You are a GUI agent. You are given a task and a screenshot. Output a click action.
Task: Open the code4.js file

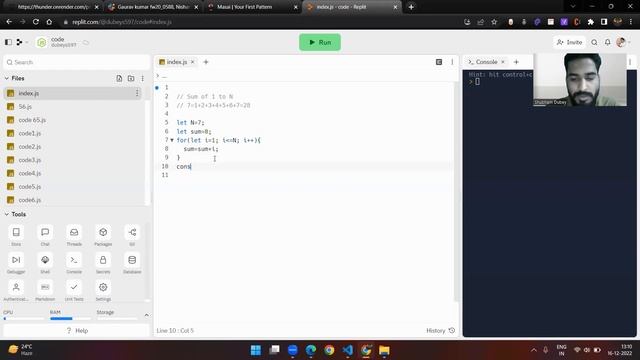(x=74, y=173)
